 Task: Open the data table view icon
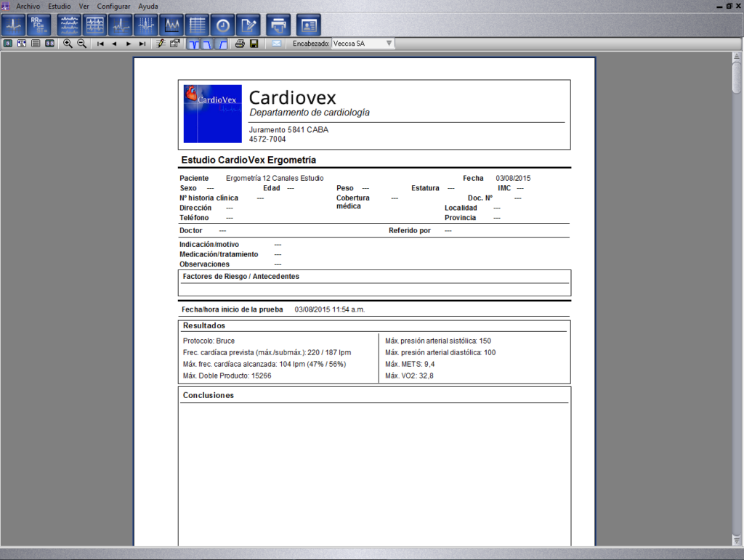(x=197, y=25)
